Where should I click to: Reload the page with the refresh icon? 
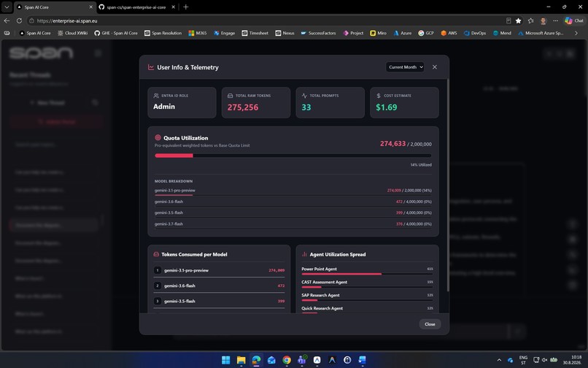[x=19, y=20]
